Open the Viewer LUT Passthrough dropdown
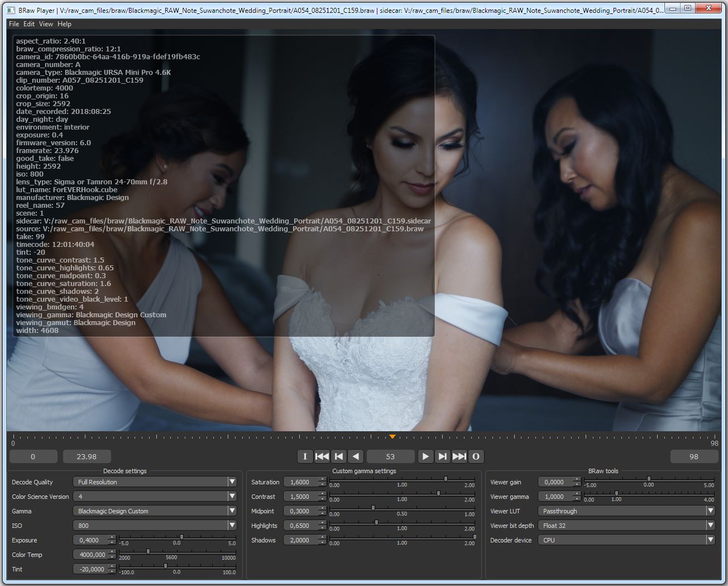 tap(626, 511)
